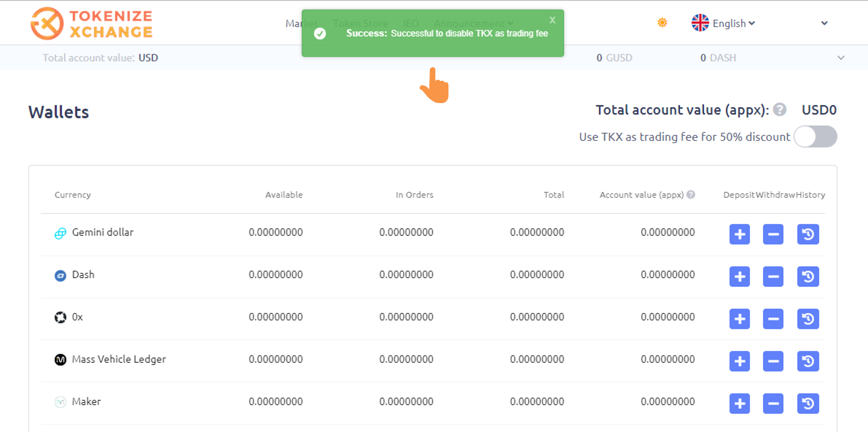Select the Mass Vehicle Ledger name
Screen dimensions: 868x432
pos(119,359)
